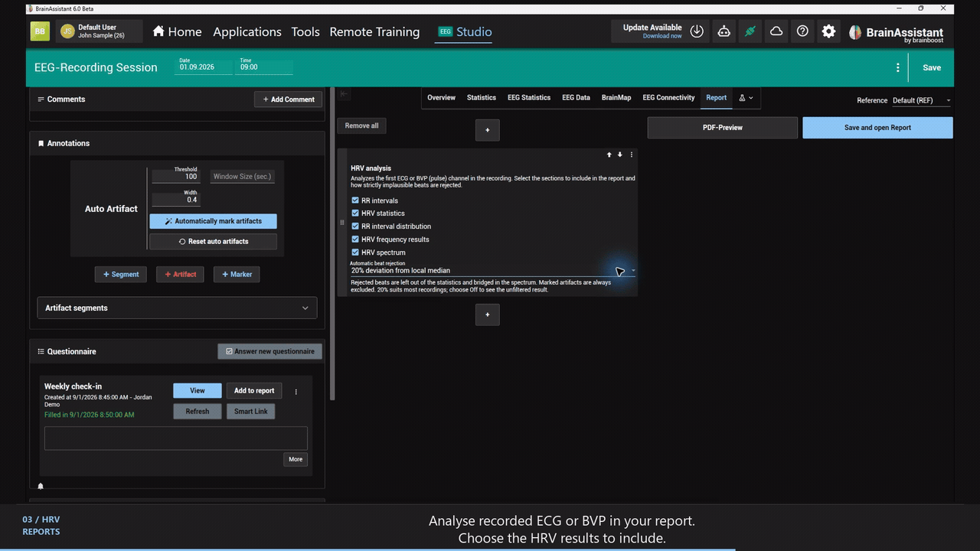Open session options three-dot menu beside Save
The width and height of the screenshot is (980, 551).
pos(897,67)
